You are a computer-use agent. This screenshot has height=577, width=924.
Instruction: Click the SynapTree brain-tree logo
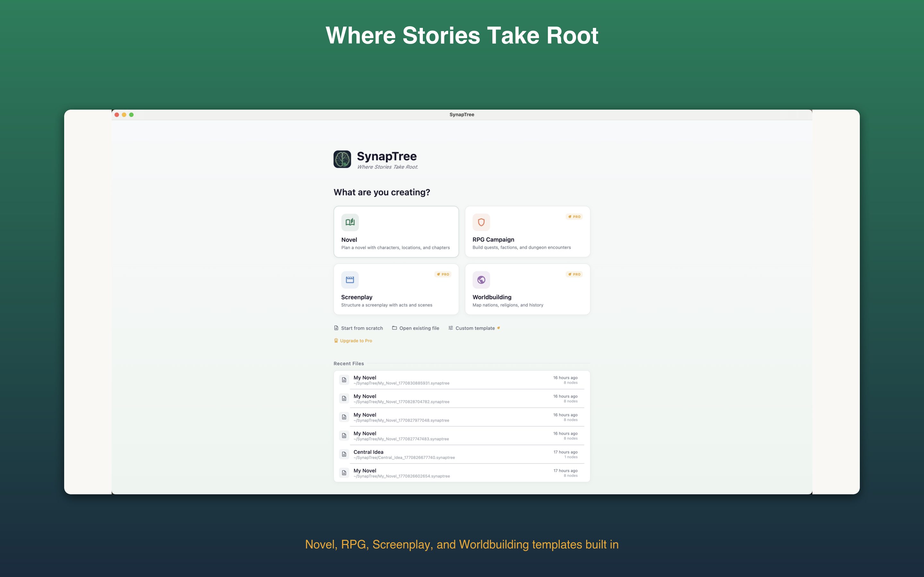click(342, 159)
